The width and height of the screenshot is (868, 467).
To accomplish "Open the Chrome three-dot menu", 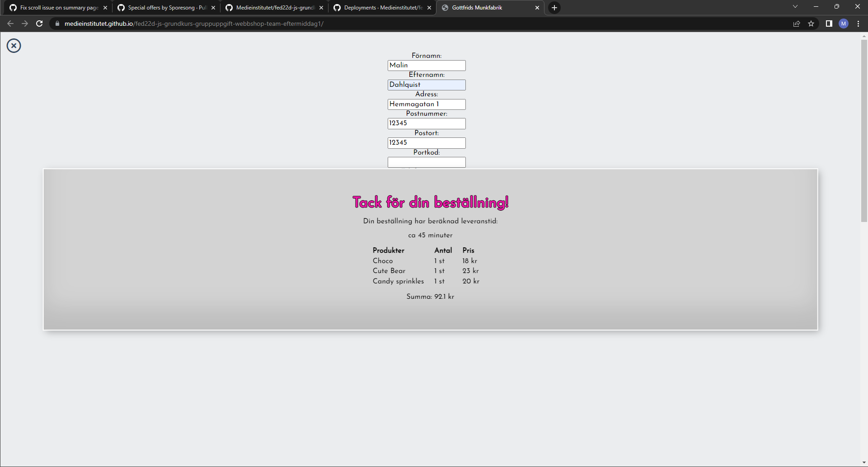I will coord(858,24).
